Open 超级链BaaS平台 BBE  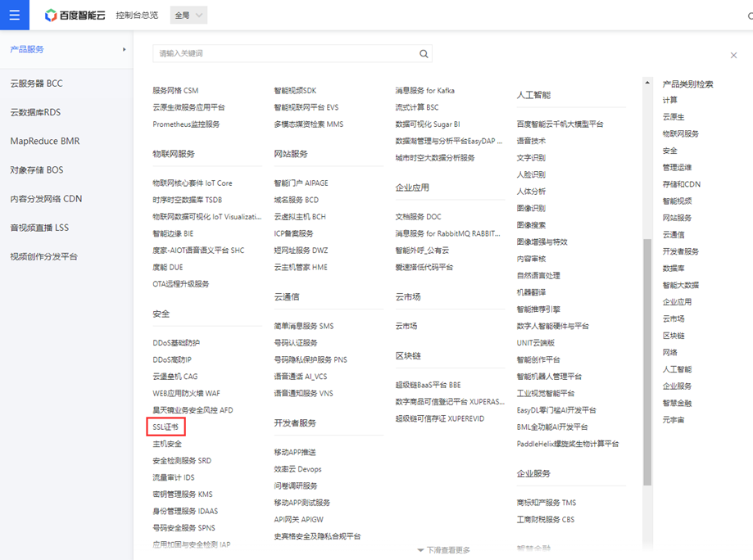coord(428,385)
